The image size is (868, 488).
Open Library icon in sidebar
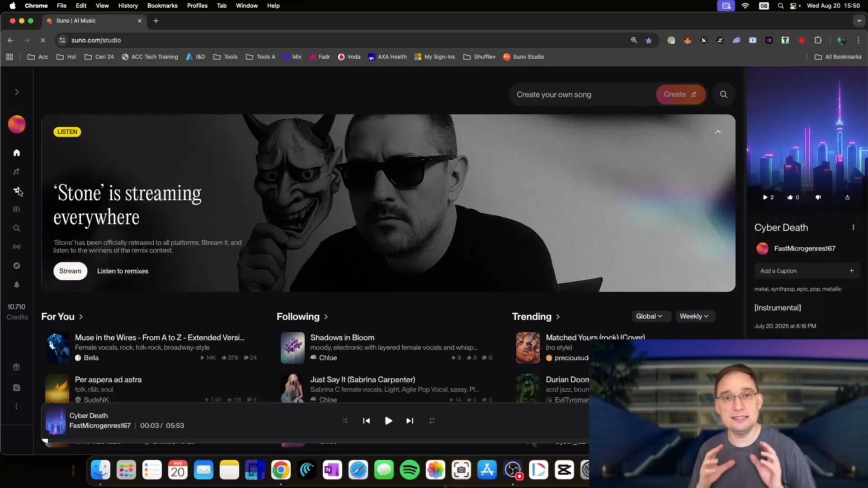point(17,209)
